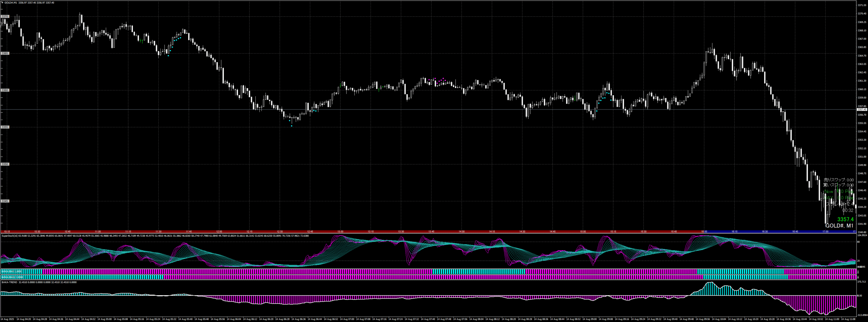
Task: Click the Now 0.0 Pips label
Action: pyautogui.click(x=839, y=192)
